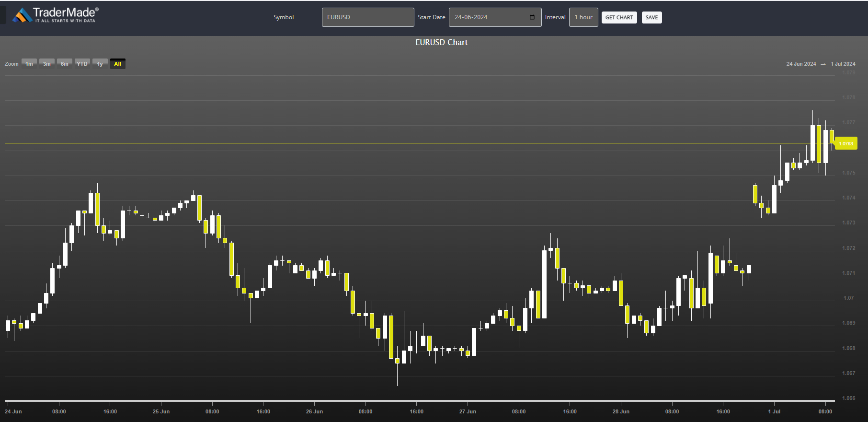Screen dimensions: 868x422
Task: Set zoom range to 6m
Action: 65,64
